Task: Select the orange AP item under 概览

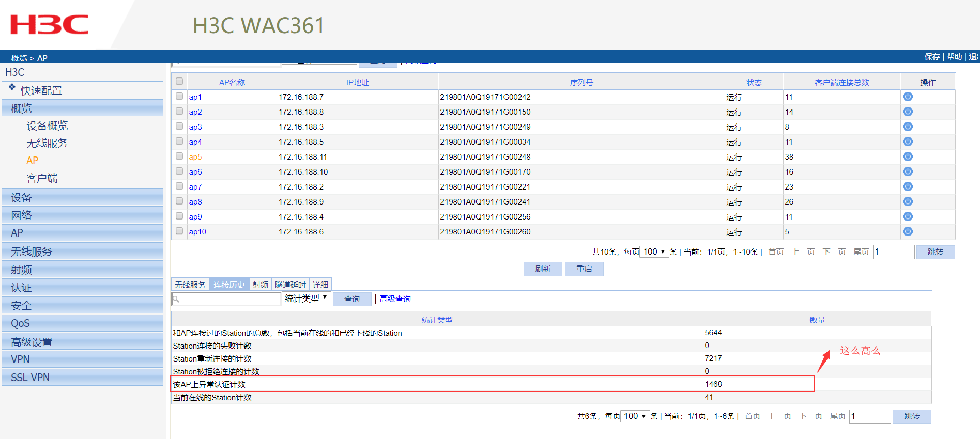Action: point(33,161)
